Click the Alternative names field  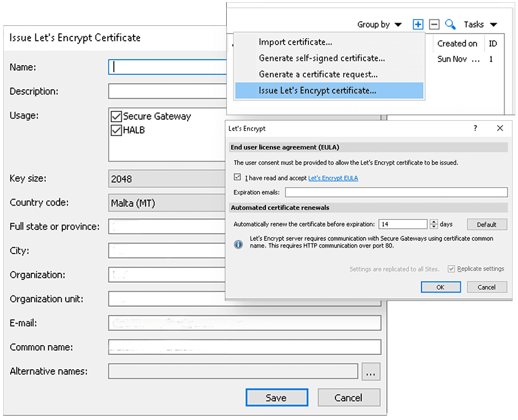coord(233,371)
